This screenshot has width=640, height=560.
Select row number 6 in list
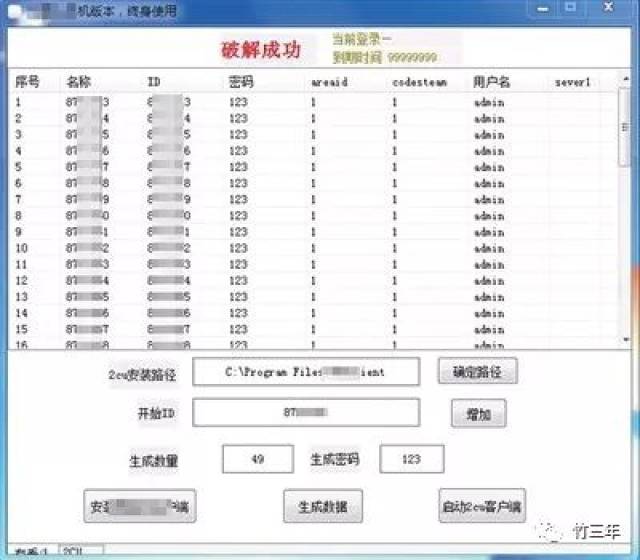[312, 183]
